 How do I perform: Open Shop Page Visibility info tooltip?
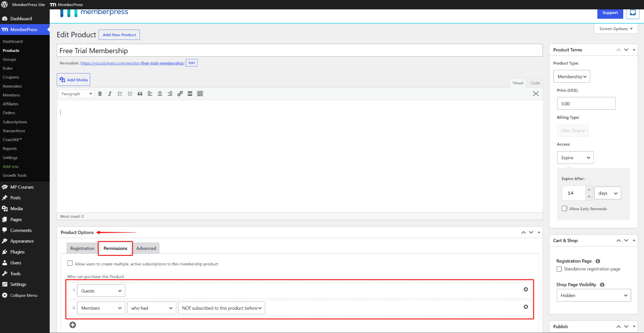(602, 285)
